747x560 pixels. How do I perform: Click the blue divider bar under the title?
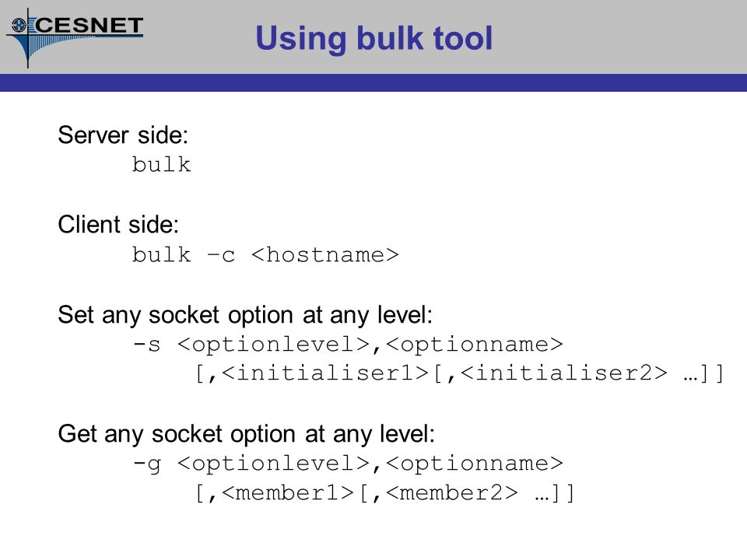(x=373, y=82)
